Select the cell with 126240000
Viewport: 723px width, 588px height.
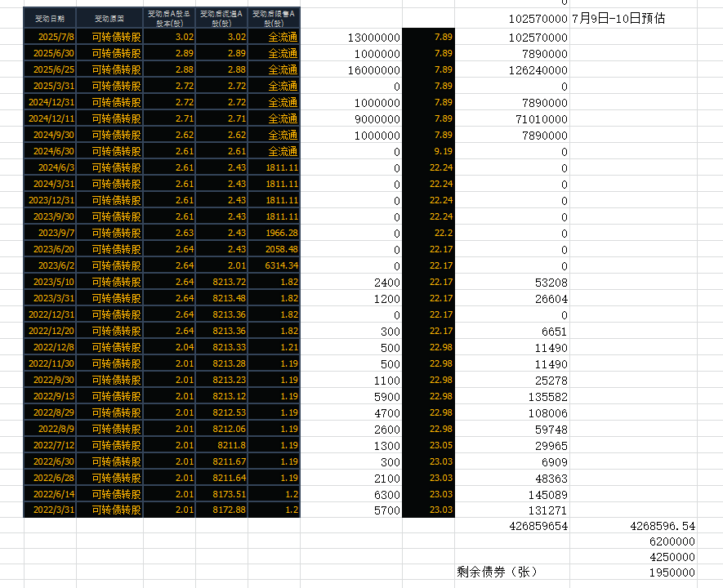pyautogui.click(x=511, y=70)
